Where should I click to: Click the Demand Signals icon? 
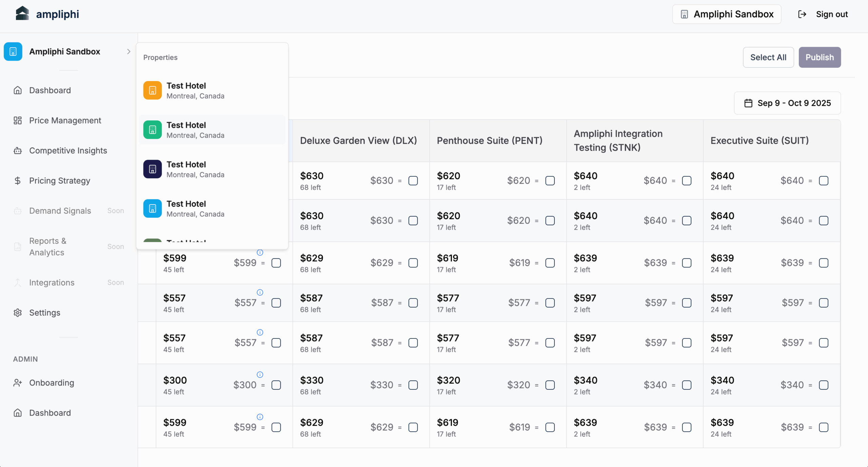pyautogui.click(x=18, y=211)
